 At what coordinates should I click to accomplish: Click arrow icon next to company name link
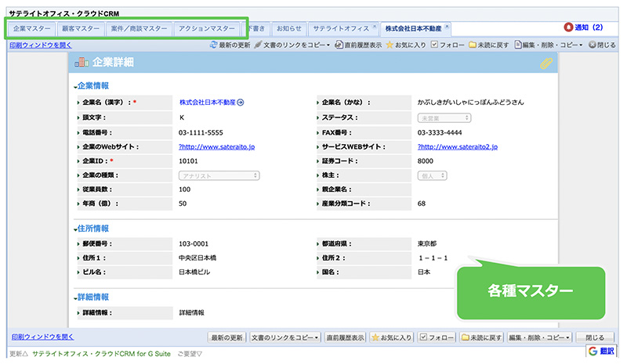pyautogui.click(x=241, y=103)
